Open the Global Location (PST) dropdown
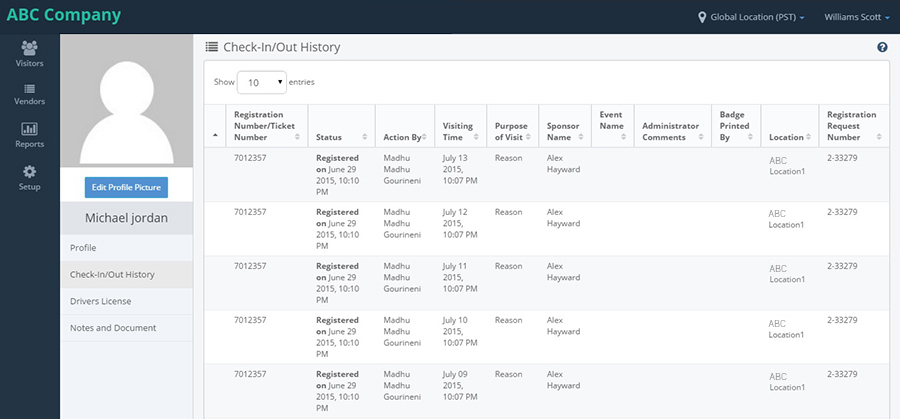Viewport: 900px width, 419px height. tap(757, 17)
